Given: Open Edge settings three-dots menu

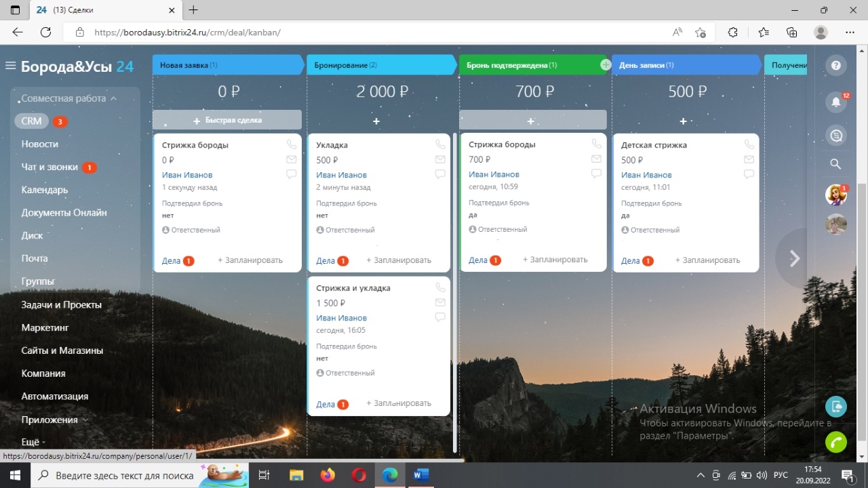Looking at the screenshot, I should [x=850, y=32].
